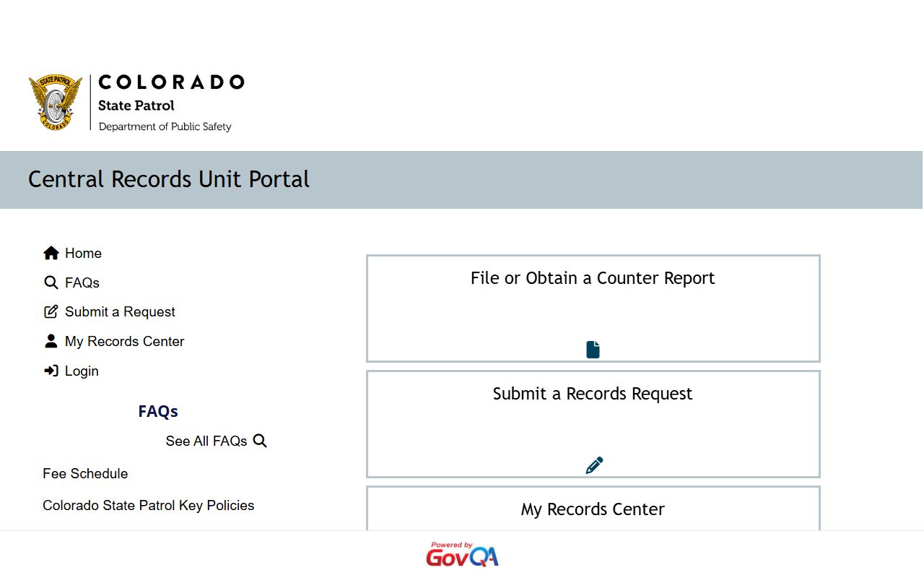
Task: Open the Fee Schedule FAQ link
Action: (85, 473)
